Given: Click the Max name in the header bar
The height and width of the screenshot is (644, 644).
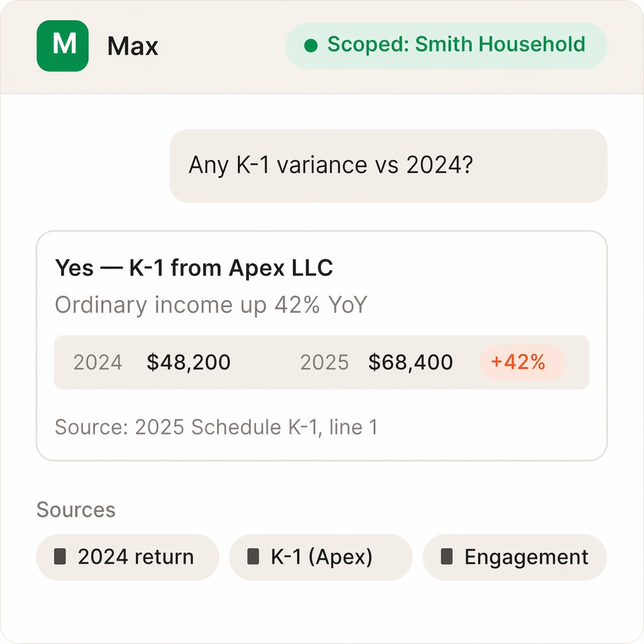Looking at the screenshot, I should point(133,46).
